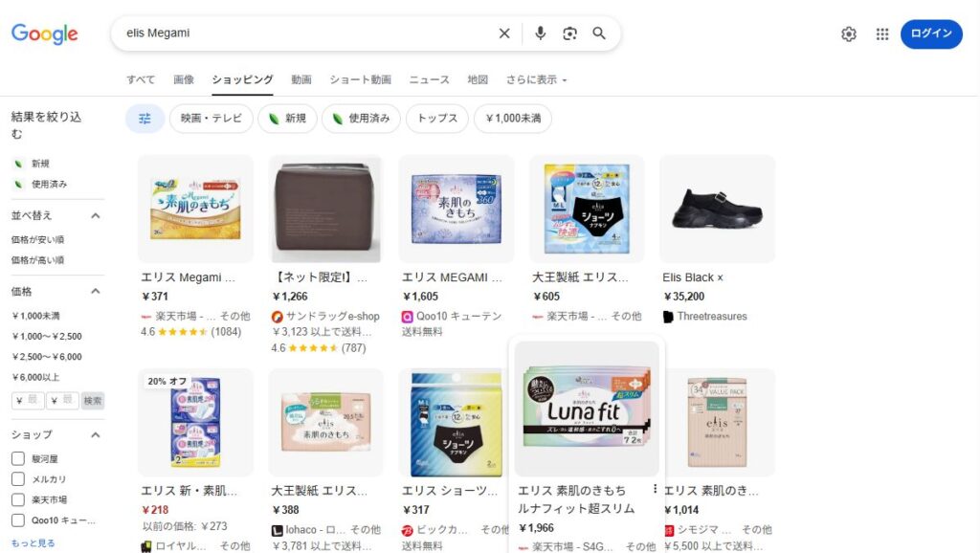This screenshot has height=553, width=980.
Task: Click サンドラッグe-shop seller name
Action: (332, 316)
